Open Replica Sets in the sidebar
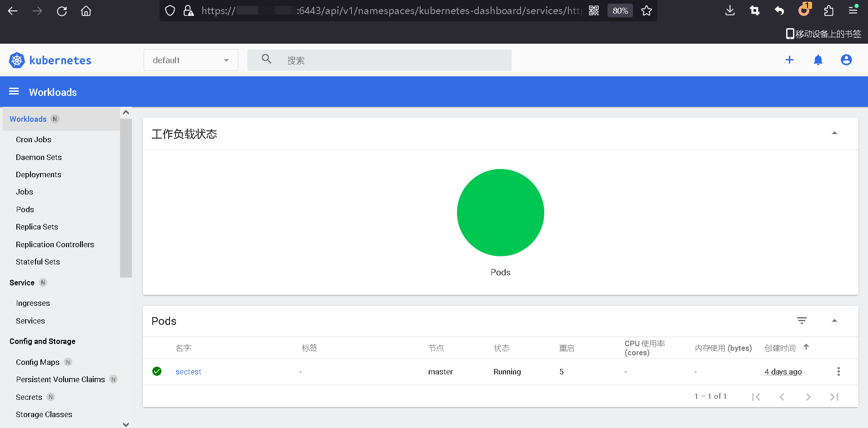This screenshot has width=868, height=428. (x=37, y=227)
